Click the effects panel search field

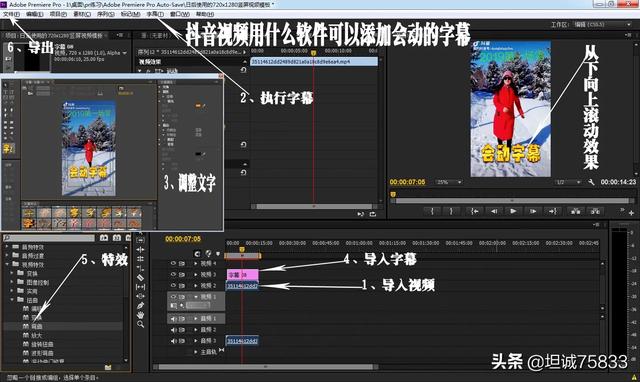tap(49, 238)
